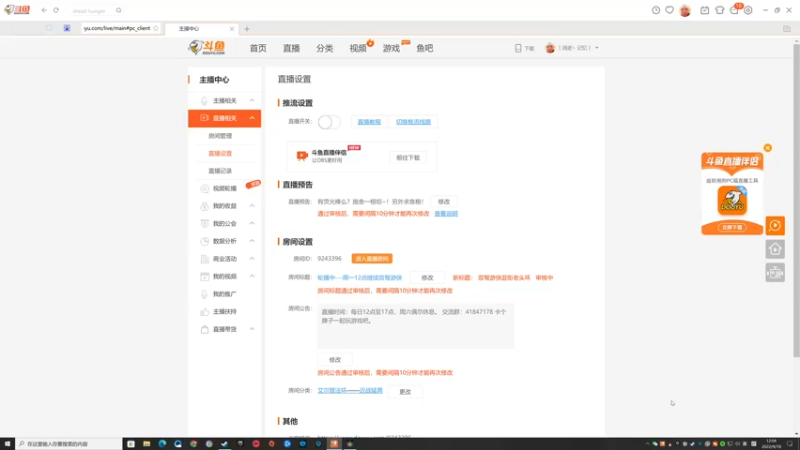Click the browser refresh icon

pos(56,10)
